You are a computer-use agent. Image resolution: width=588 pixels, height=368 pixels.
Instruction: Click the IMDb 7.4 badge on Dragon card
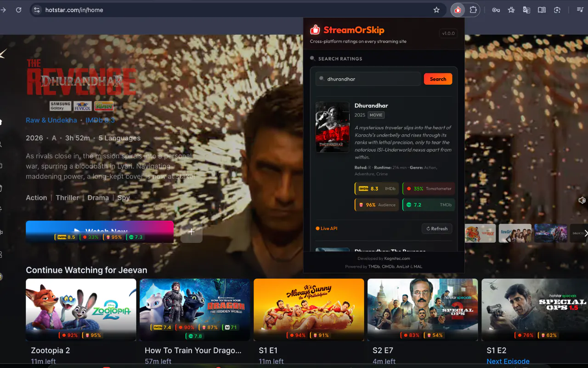[x=161, y=328]
